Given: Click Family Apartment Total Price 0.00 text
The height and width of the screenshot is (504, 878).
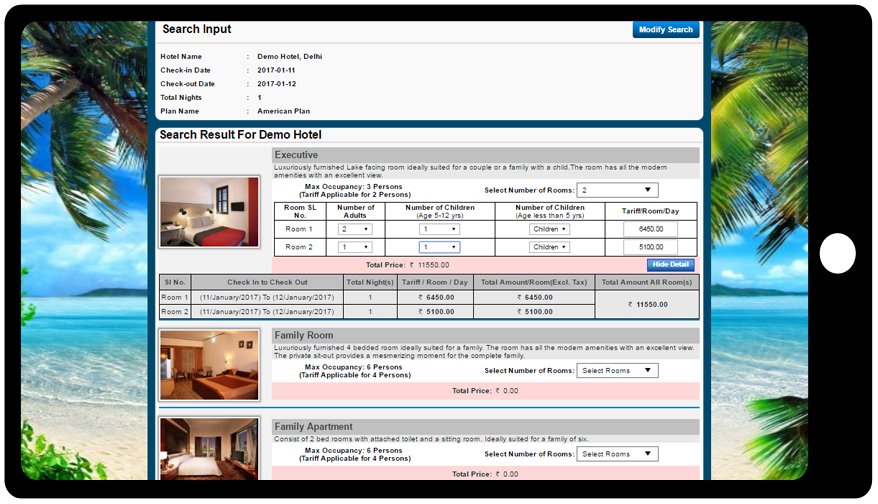Looking at the screenshot, I should pos(485,474).
